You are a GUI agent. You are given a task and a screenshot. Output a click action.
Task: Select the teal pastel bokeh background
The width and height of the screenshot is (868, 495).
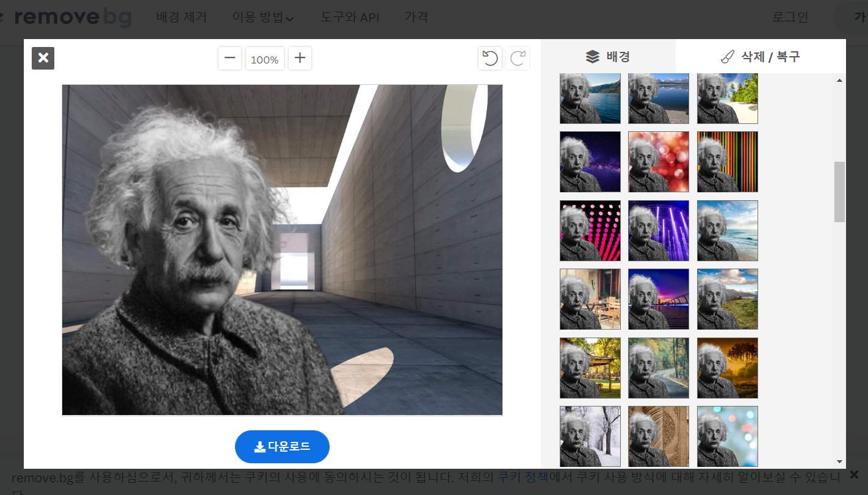pos(728,436)
